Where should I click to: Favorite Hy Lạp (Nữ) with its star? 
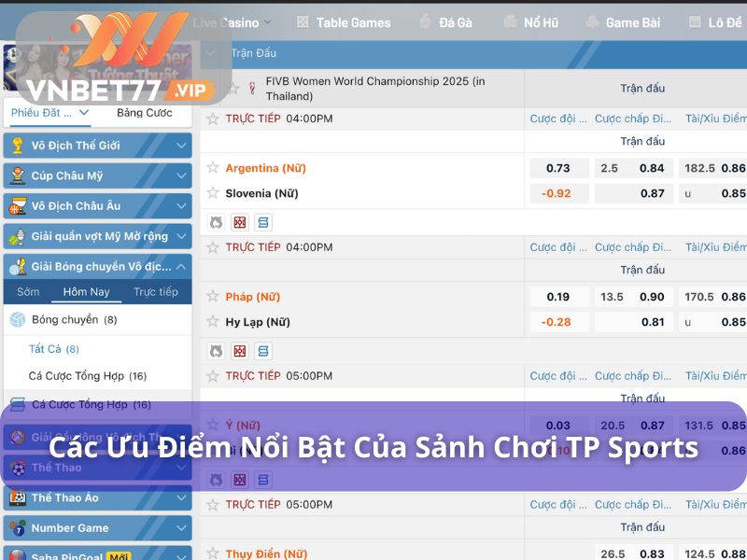[213, 321]
